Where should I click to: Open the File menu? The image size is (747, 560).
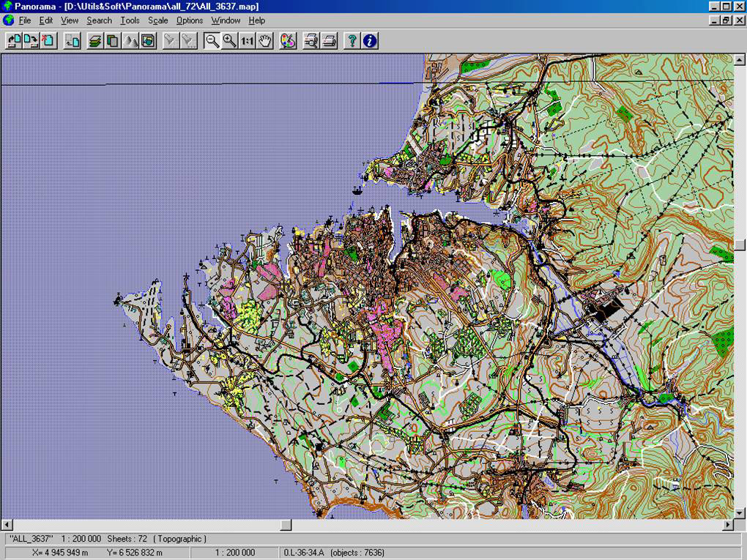pos(25,20)
